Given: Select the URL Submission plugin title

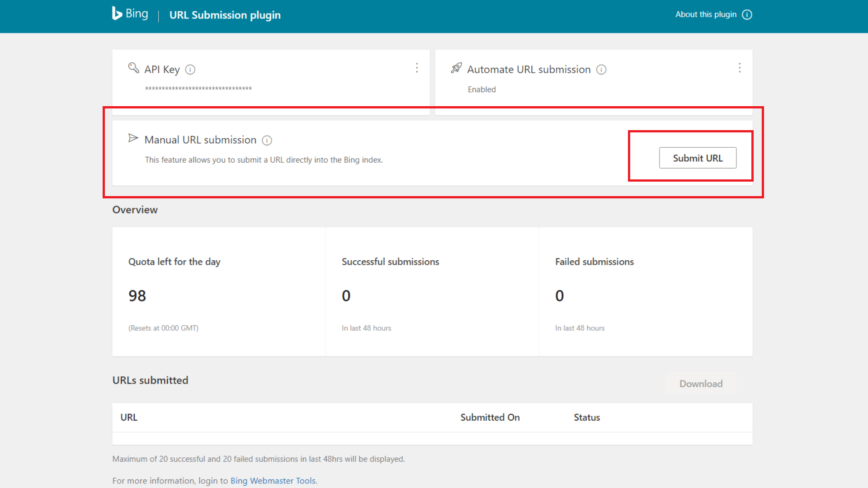Looking at the screenshot, I should click(x=225, y=15).
